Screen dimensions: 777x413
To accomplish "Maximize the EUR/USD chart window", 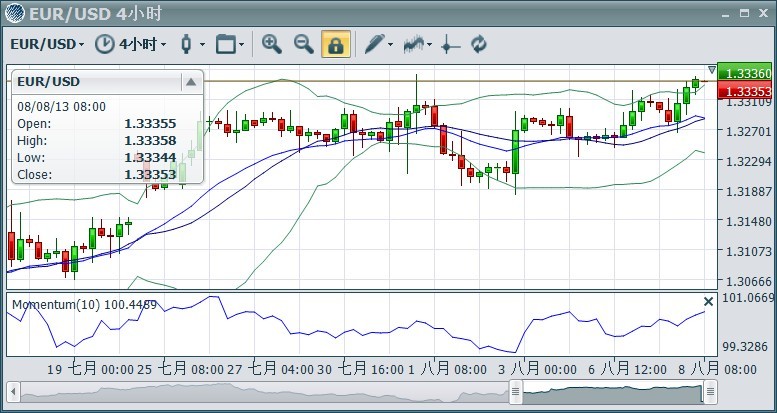I will pos(744,13).
